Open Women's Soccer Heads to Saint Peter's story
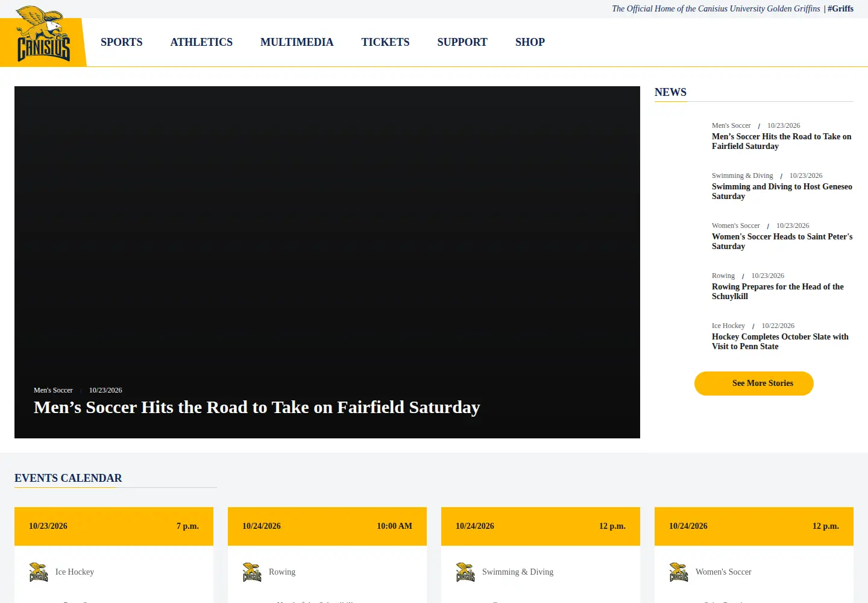This screenshot has height=603, width=868. coord(782,241)
